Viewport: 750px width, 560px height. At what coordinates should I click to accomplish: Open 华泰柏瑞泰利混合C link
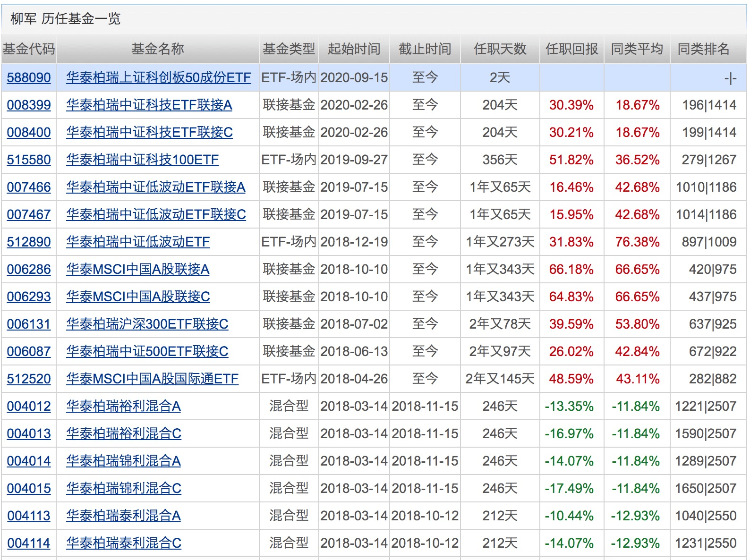pyautogui.click(x=124, y=543)
